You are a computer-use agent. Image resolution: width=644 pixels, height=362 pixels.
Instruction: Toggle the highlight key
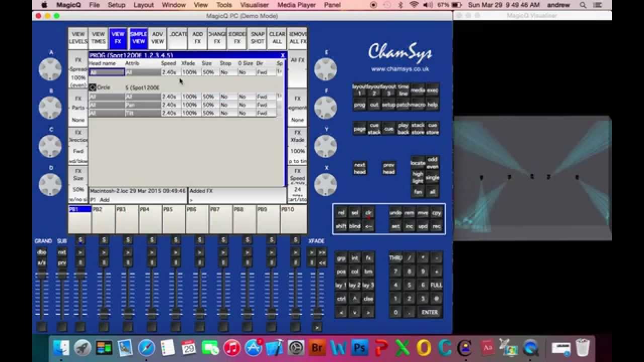(418, 177)
